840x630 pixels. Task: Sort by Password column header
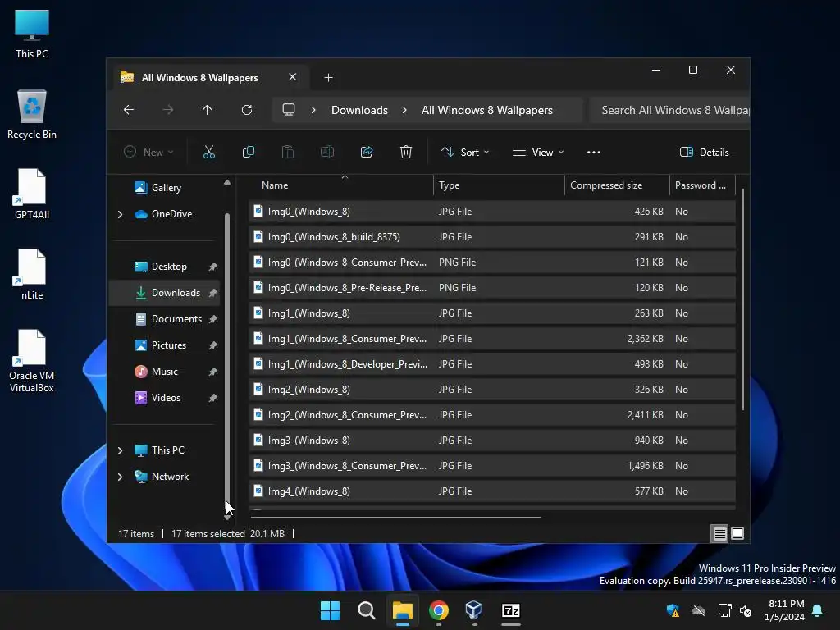coord(702,185)
